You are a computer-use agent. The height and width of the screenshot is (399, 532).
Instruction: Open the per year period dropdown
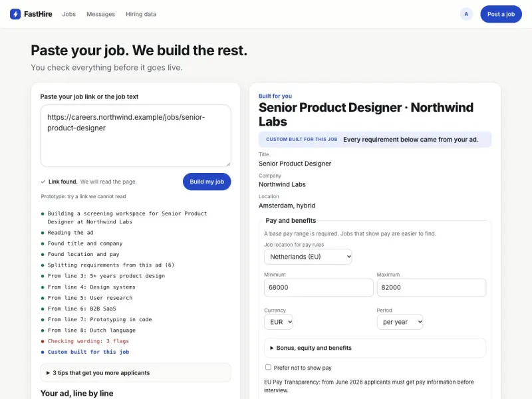click(x=400, y=322)
